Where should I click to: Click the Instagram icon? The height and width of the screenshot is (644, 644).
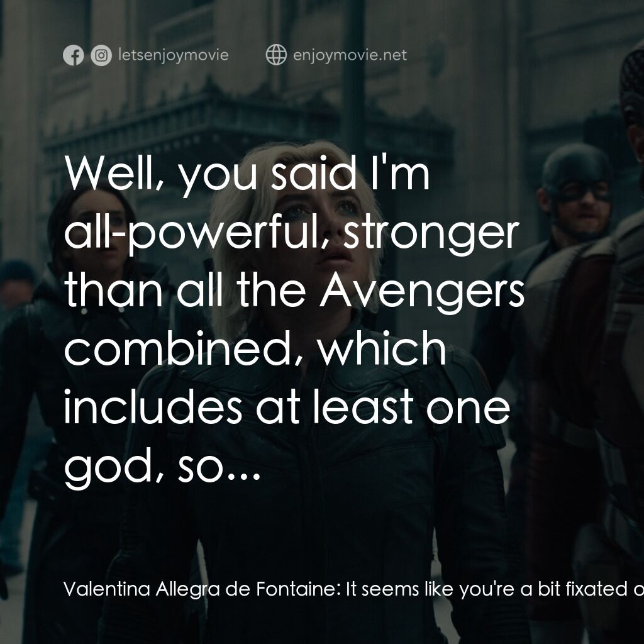101,56
